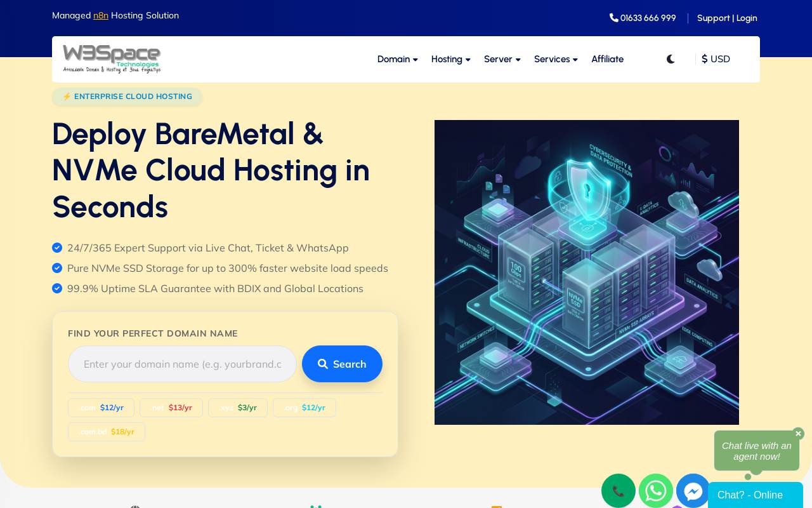
Task: Select the .org $12/yr domain chip
Action: pyautogui.click(x=304, y=408)
